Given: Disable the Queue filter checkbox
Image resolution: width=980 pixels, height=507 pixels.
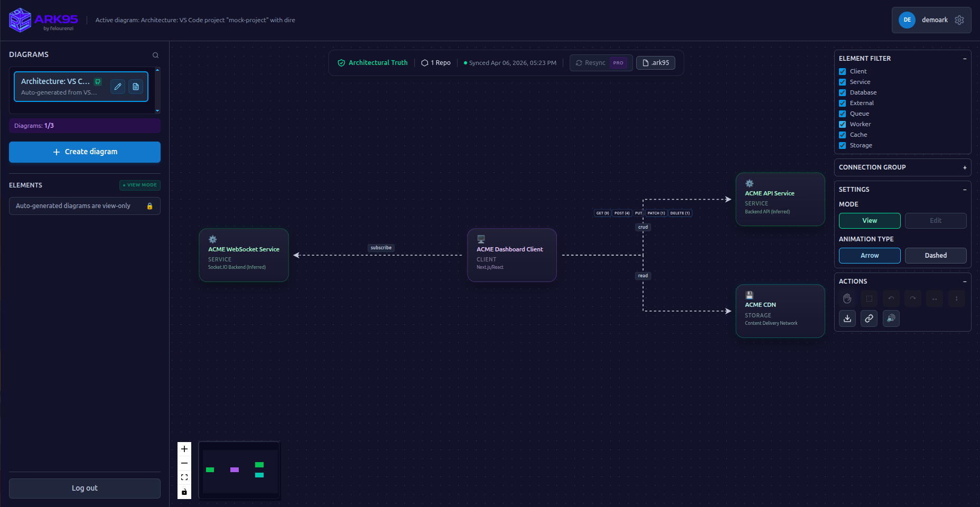Looking at the screenshot, I should click(x=843, y=114).
